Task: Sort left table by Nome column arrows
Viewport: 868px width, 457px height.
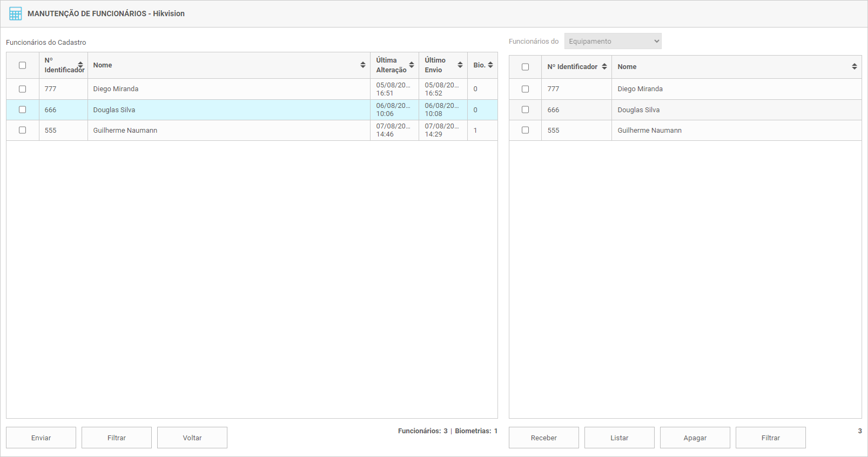Action: pyautogui.click(x=363, y=65)
